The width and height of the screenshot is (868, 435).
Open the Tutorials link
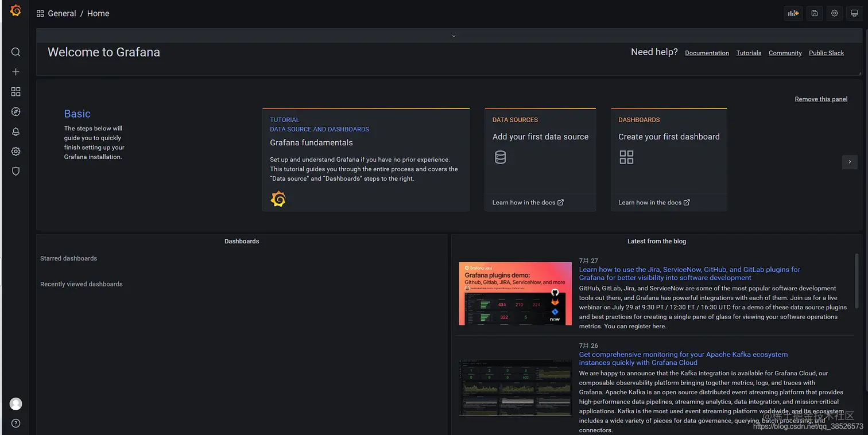pos(749,53)
